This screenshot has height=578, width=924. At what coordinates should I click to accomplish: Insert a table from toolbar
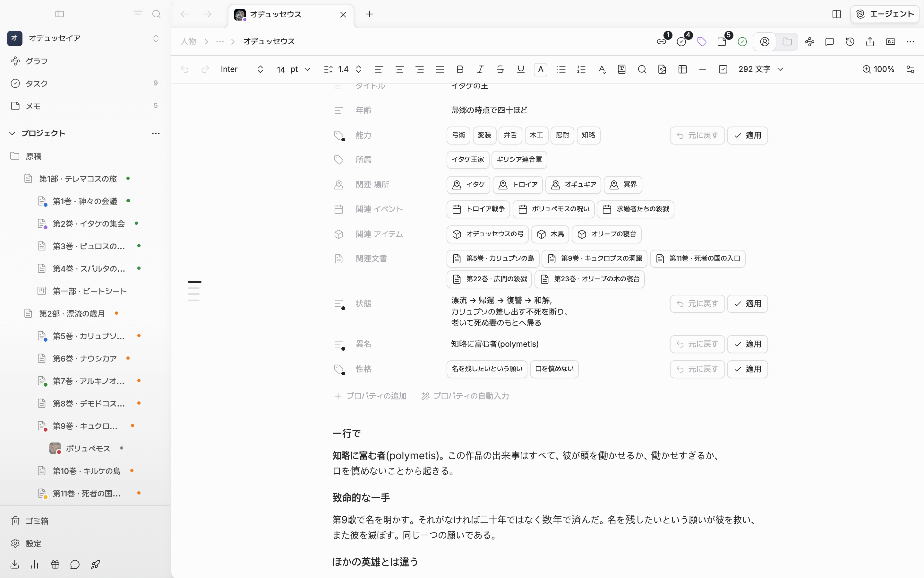click(x=683, y=69)
